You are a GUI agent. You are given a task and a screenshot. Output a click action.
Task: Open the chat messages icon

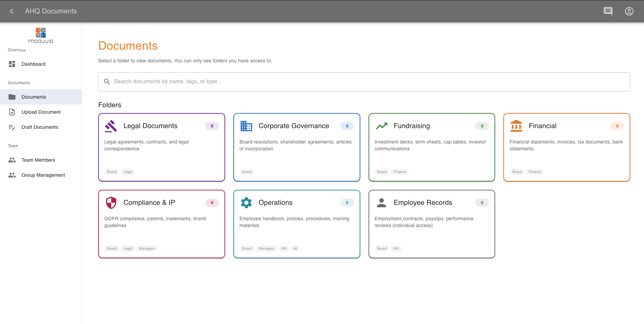[608, 11]
